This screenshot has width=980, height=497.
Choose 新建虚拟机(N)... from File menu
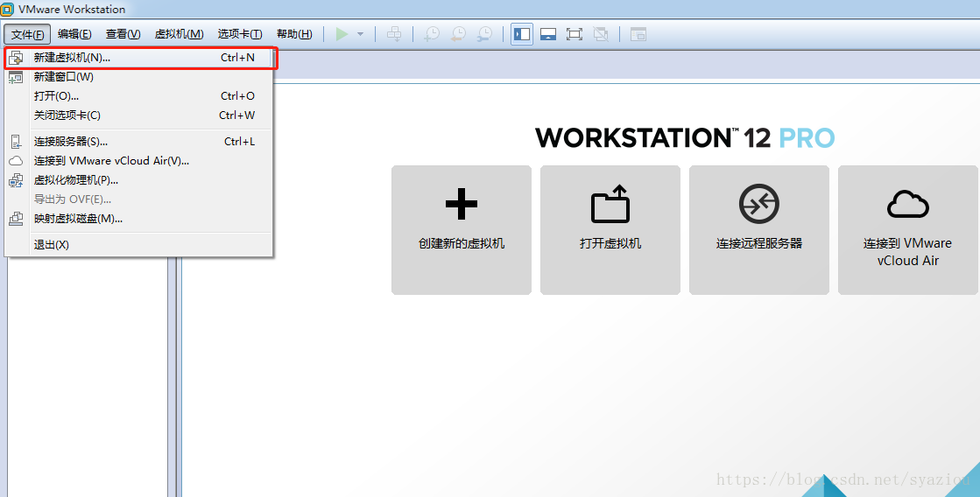[x=139, y=58]
